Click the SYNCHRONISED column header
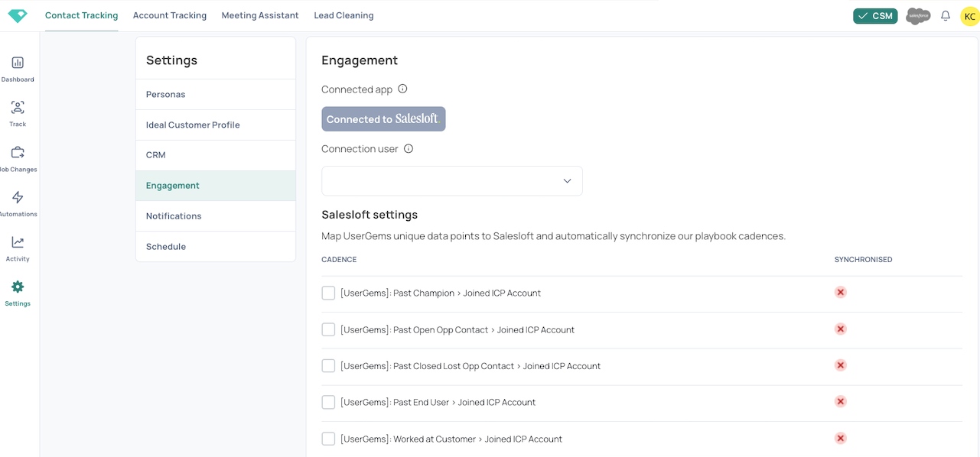Screen dimensions: 980x457 pyautogui.click(x=863, y=260)
